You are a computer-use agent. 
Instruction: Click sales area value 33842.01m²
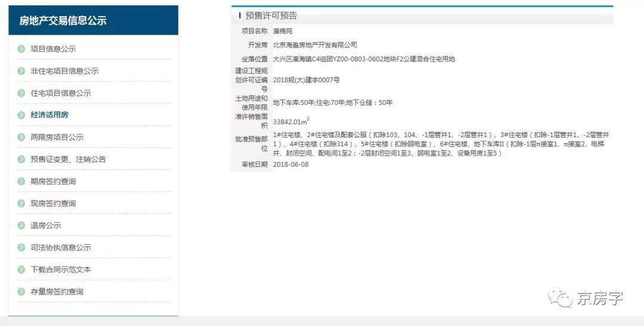tap(291, 121)
